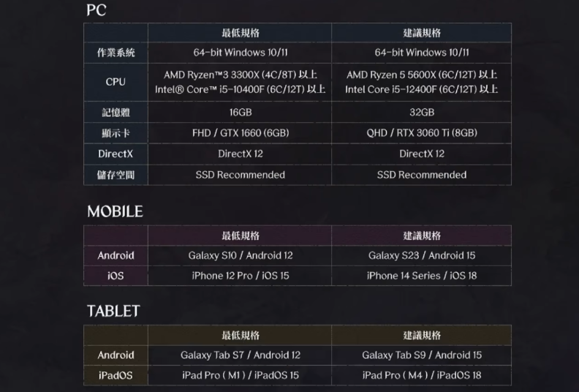The height and width of the screenshot is (392, 579).
Task: Click the FHD / GTX 1660 cell
Action: pos(240,133)
